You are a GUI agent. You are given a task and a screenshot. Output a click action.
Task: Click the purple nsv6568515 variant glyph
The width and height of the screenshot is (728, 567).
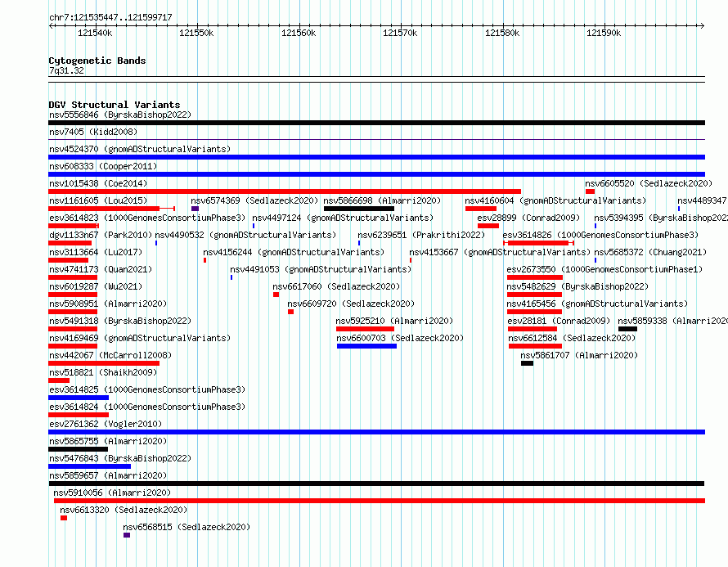pos(127,535)
